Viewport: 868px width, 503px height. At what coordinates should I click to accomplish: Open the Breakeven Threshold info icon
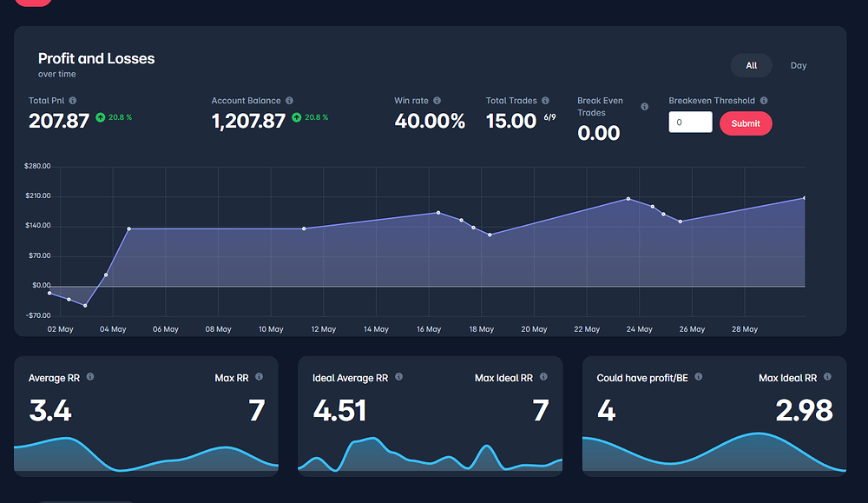click(x=764, y=100)
